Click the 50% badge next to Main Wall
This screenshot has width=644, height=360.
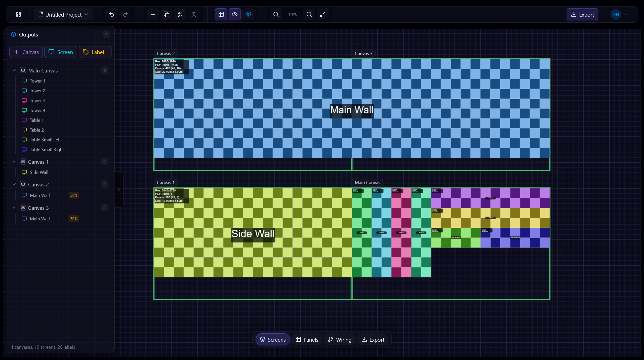(74, 195)
